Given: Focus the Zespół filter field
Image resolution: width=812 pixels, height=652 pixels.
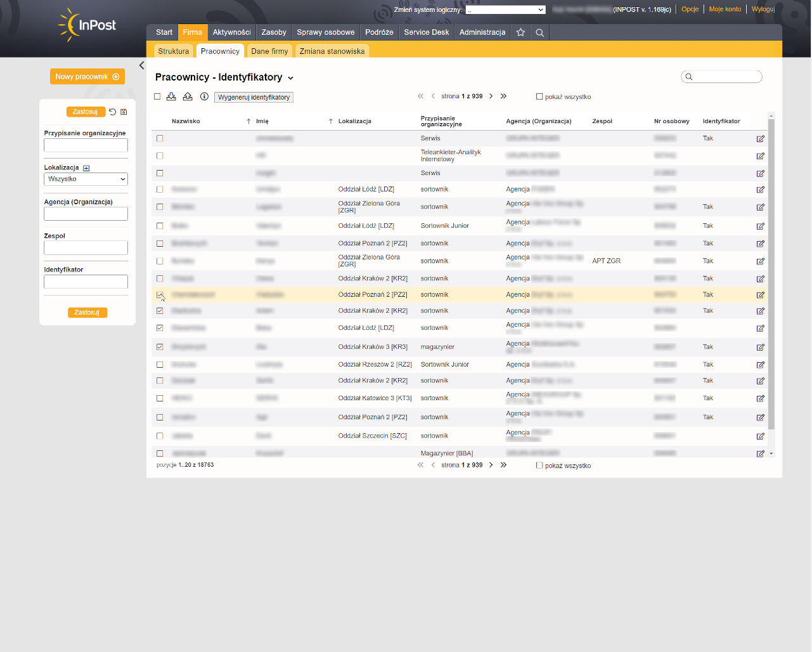Looking at the screenshot, I should click(x=86, y=248).
